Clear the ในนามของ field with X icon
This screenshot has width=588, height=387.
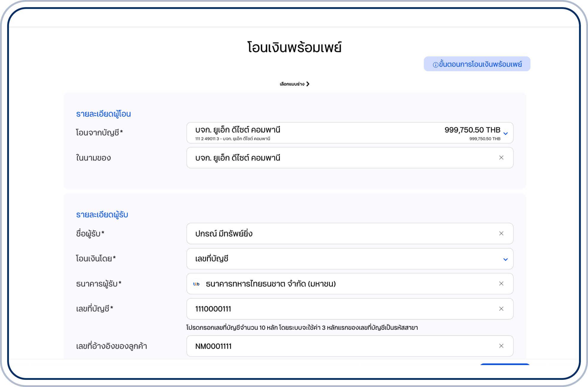click(501, 158)
